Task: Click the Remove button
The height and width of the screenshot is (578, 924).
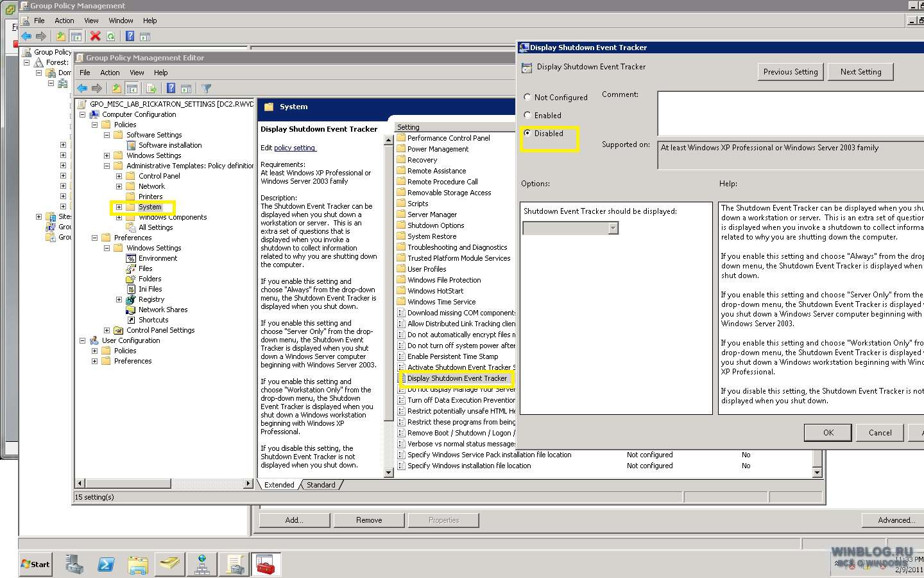Action: click(369, 520)
